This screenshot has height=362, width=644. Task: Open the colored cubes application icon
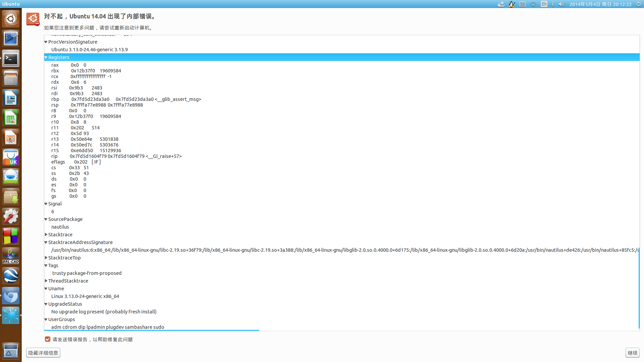[11, 237]
